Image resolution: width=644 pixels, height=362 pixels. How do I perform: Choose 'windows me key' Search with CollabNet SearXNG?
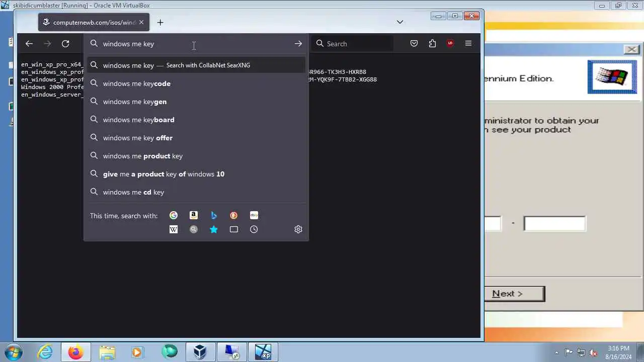click(196, 65)
